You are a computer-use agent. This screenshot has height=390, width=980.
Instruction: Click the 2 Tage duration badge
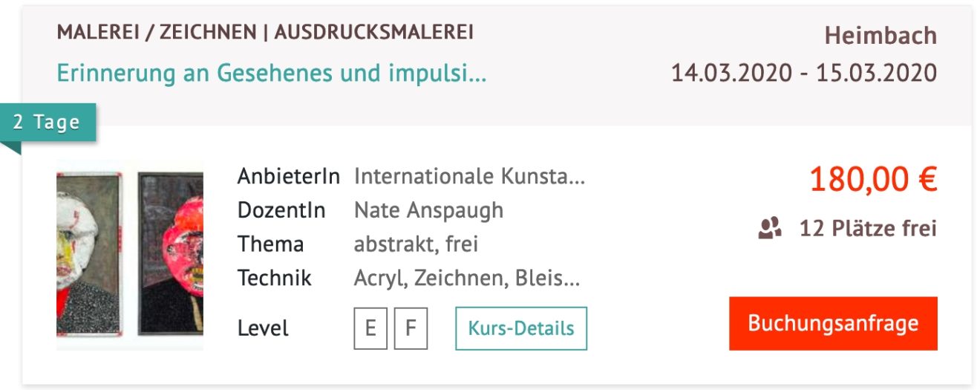pos(47,123)
